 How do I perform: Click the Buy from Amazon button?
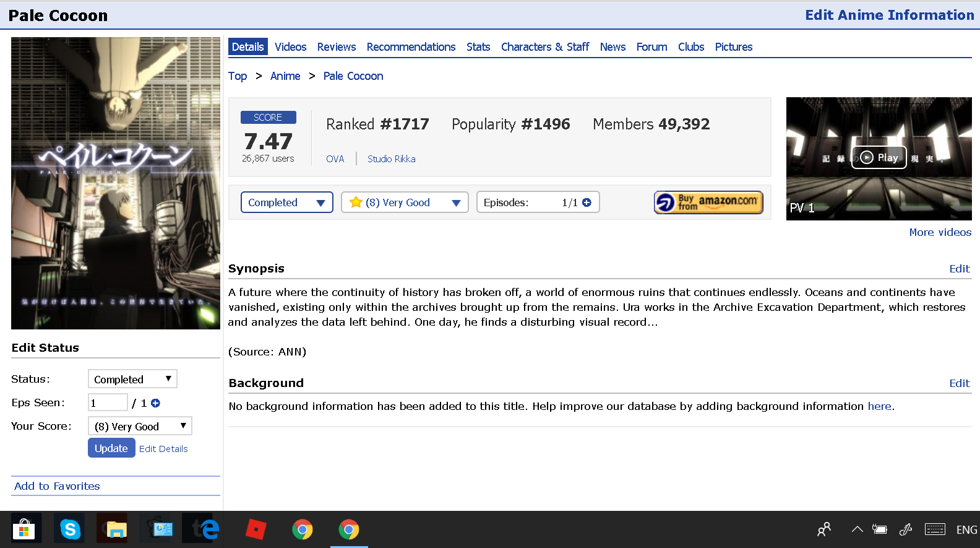pyautogui.click(x=708, y=202)
